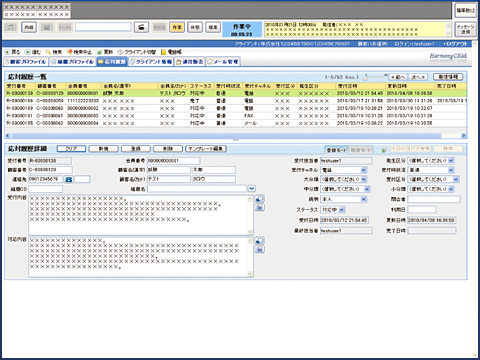
Task: Select list row R-00000189
Action: 236,108
